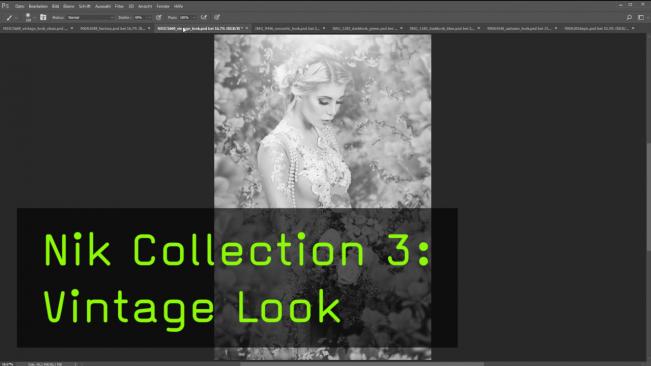Enable airbrush-style build-up icon
Viewport: 651px width, 366px height.
click(204, 17)
